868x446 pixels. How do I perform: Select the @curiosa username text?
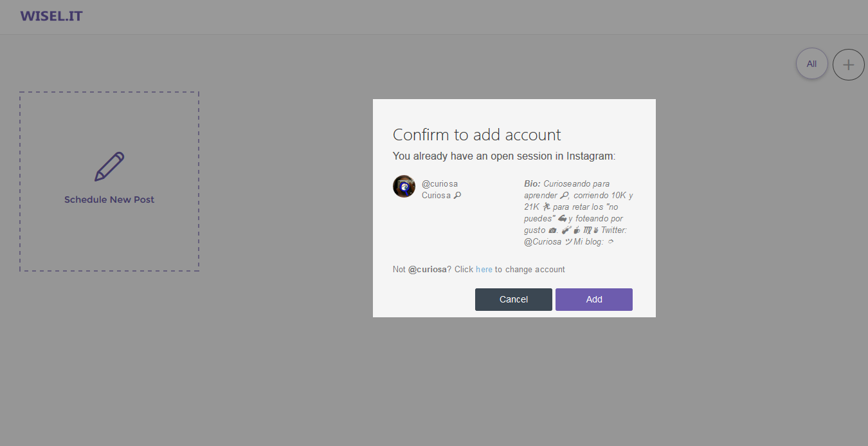tap(440, 184)
